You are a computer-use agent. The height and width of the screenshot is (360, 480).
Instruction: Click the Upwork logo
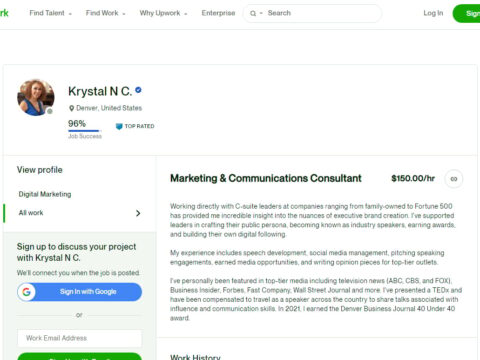click(4, 13)
